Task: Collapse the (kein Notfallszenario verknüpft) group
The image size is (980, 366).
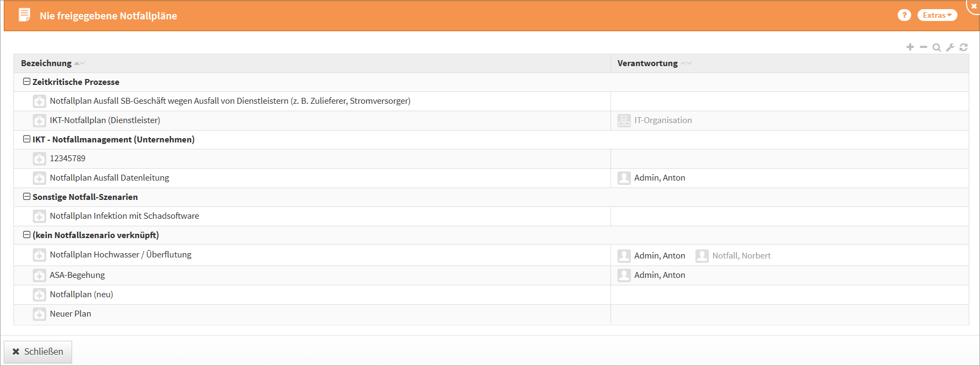Action: (26, 235)
